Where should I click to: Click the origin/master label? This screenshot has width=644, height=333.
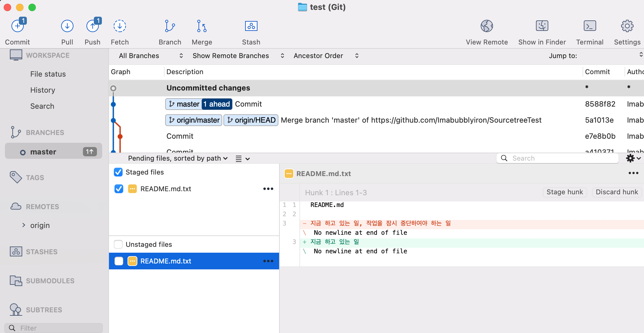194,120
